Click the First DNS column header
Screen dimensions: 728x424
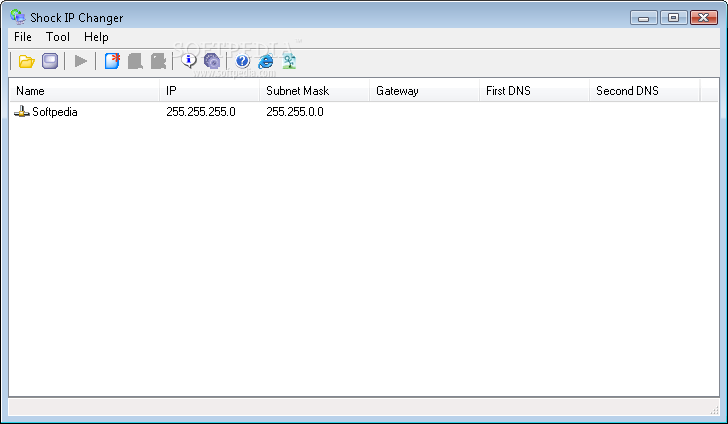pyautogui.click(x=534, y=91)
